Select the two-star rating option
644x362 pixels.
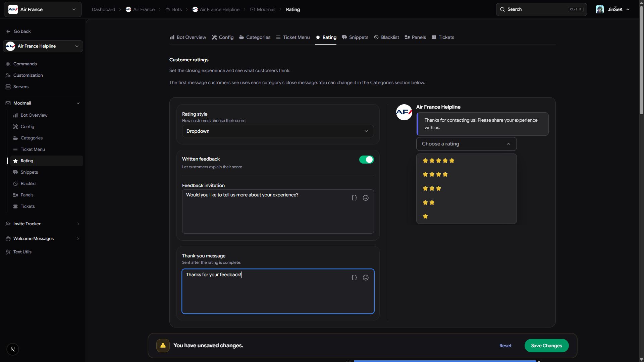click(466, 203)
